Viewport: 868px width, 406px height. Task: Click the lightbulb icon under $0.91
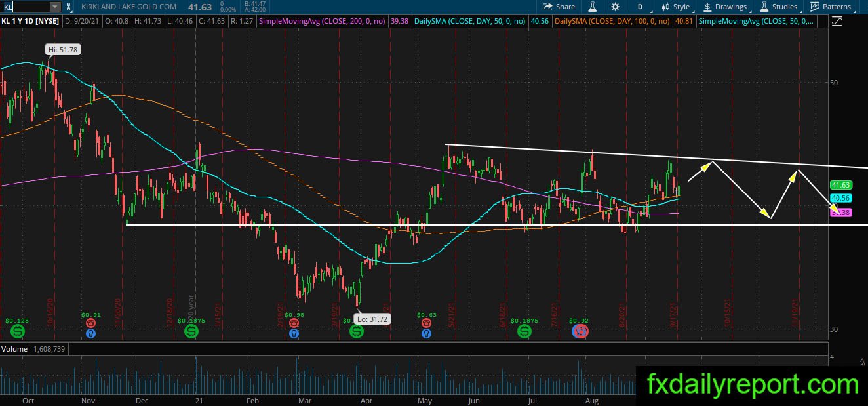pos(90,333)
